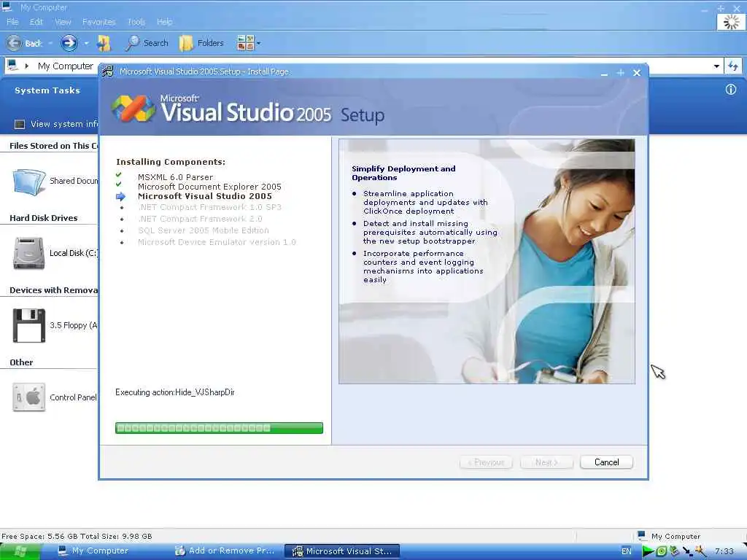Open the Back history dropdown arrow
This screenshot has width=747, height=560.
click(50, 43)
